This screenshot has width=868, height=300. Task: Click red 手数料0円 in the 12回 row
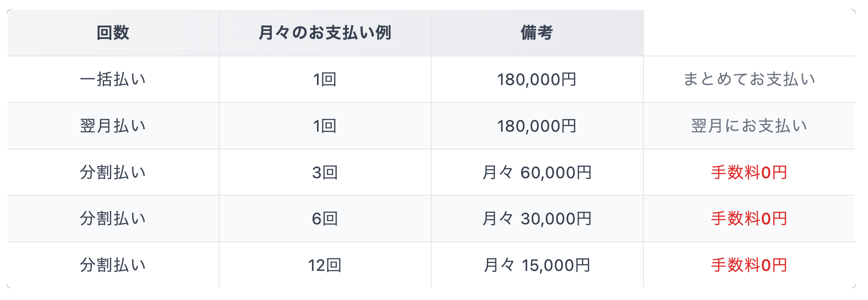pos(749,265)
